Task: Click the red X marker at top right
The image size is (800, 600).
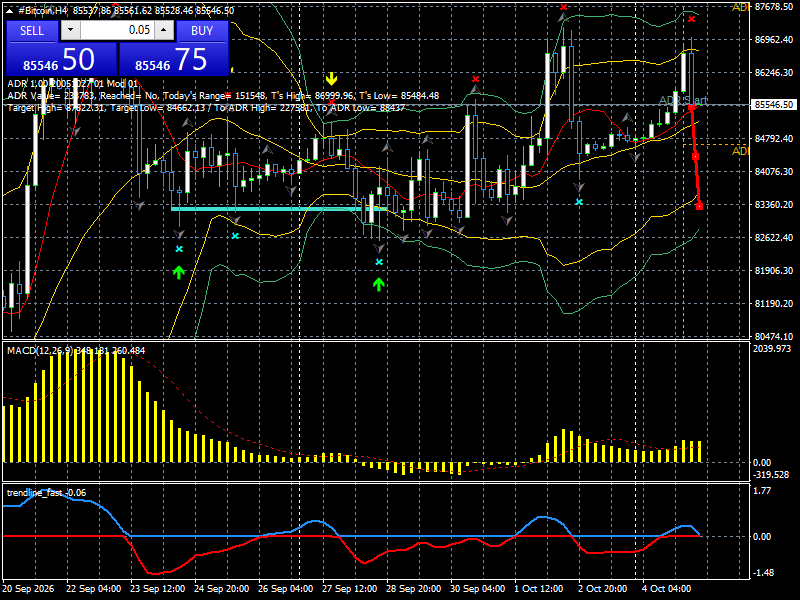Action: pyautogui.click(x=691, y=19)
